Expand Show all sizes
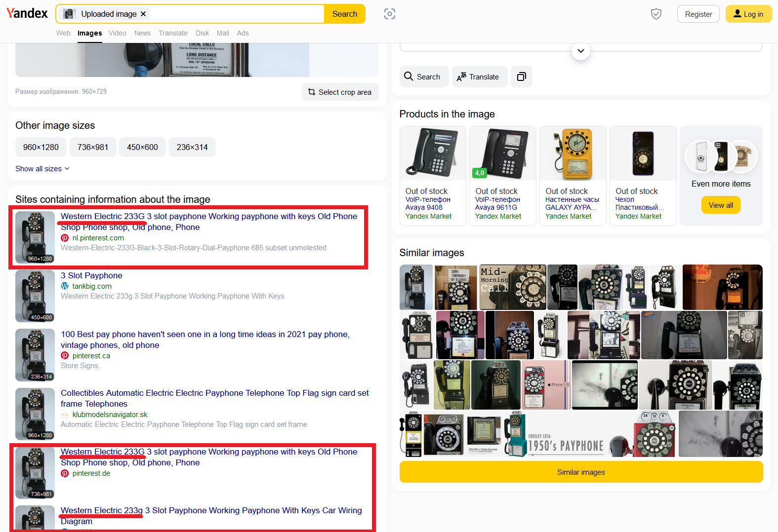 (42, 169)
